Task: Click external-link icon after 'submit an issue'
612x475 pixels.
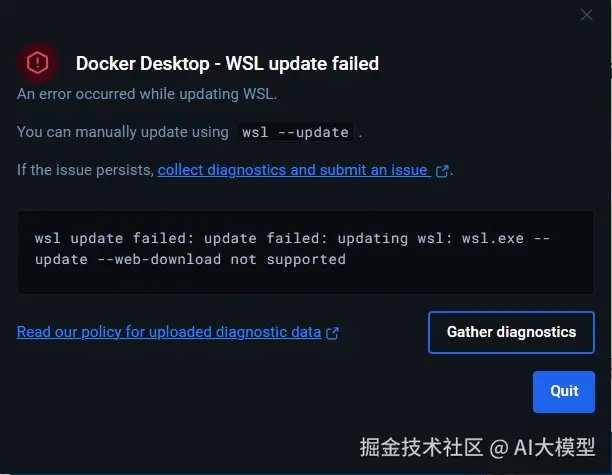Action: [x=442, y=171]
